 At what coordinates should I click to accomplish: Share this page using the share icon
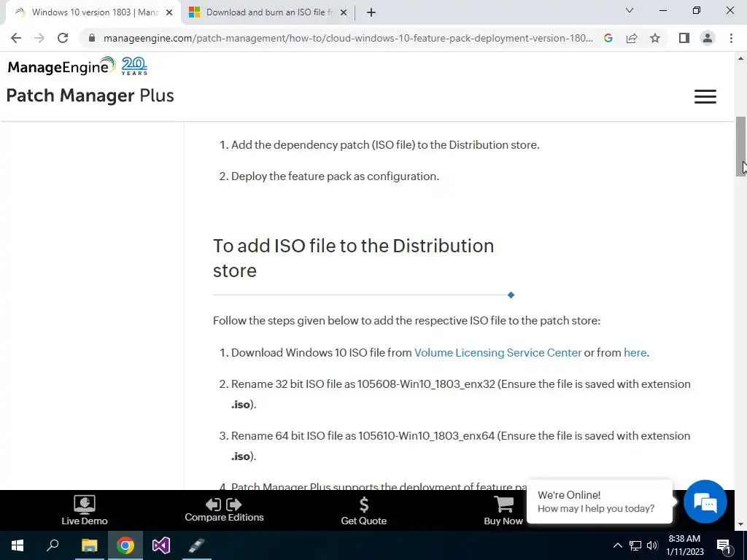632,38
